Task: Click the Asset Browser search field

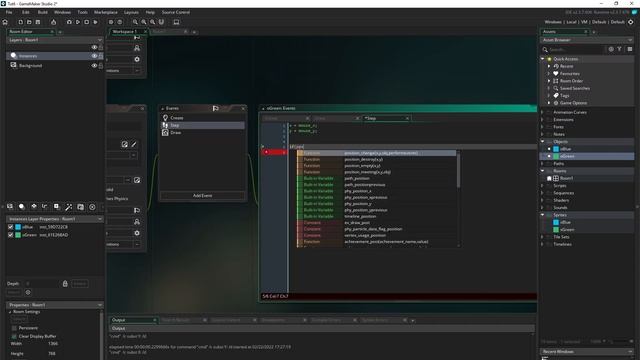Action: tap(575, 49)
